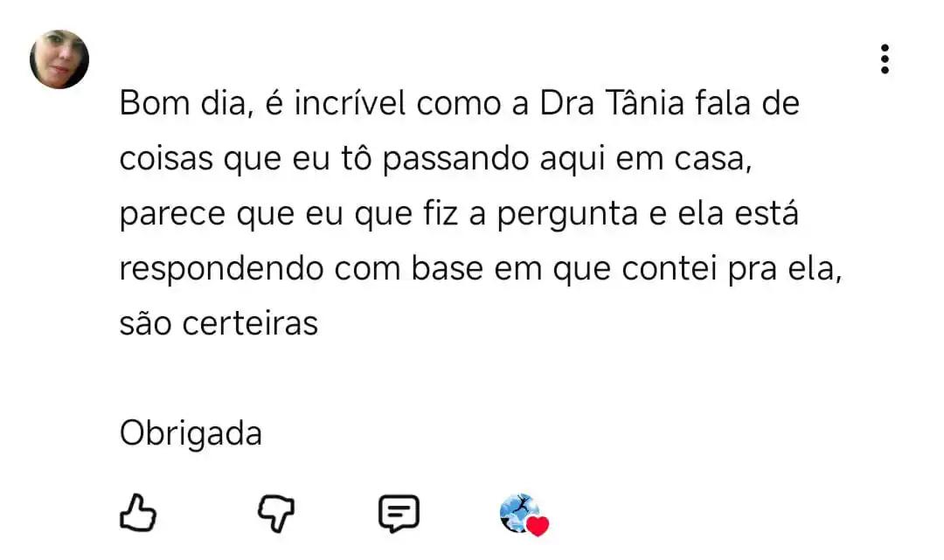Click the vertical ellipsis for comment actions
Image resolution: width=944 pixels, height=560 pixels.
(x=885, y=59)
